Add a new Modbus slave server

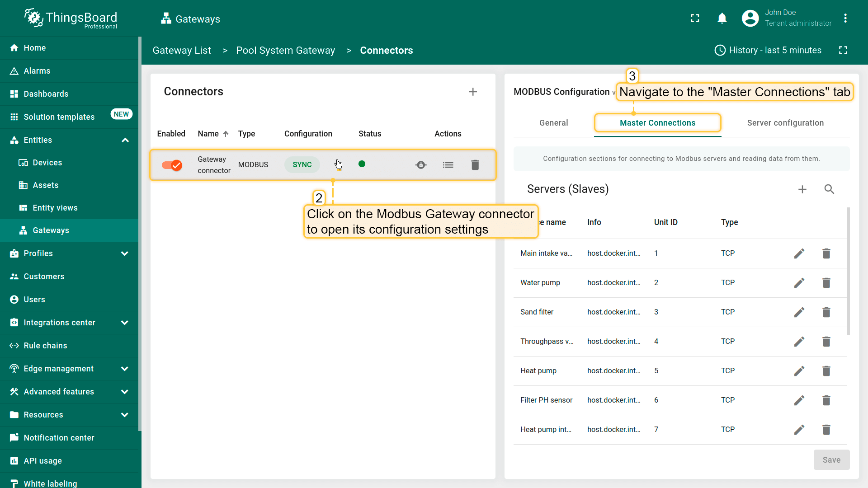802,189
